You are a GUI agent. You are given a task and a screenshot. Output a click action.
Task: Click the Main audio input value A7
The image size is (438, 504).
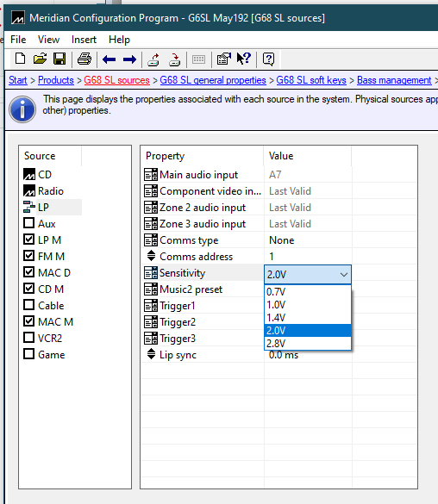coord(275,175)
